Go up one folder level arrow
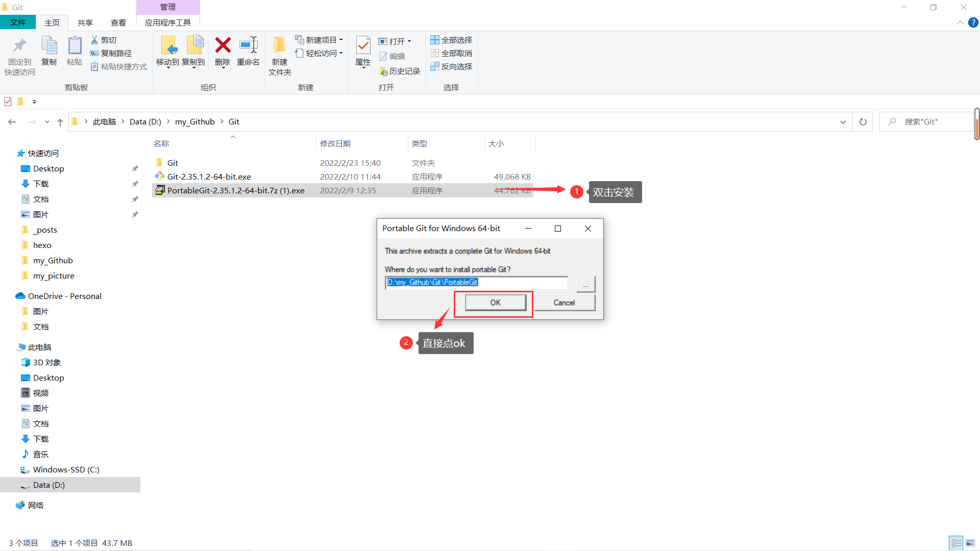This screenshot has width=980, height=551. 60,122
